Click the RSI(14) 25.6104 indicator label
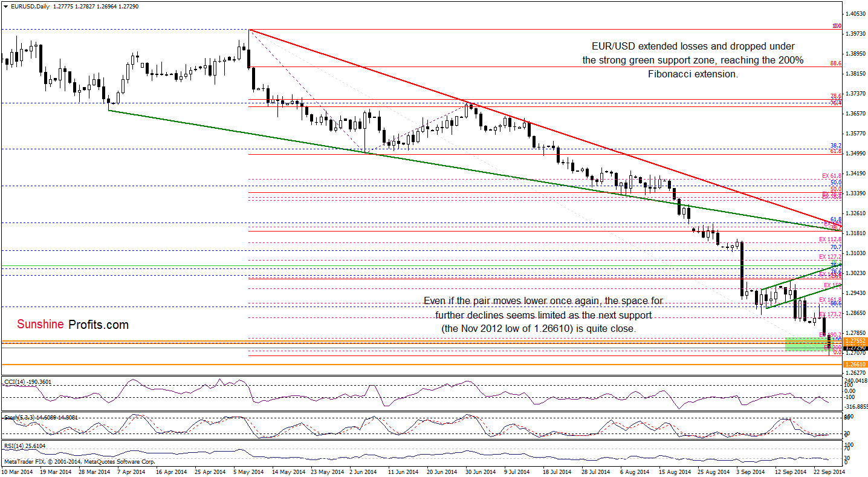The height and width of the screenshot is (477, 868). (24, 446)
